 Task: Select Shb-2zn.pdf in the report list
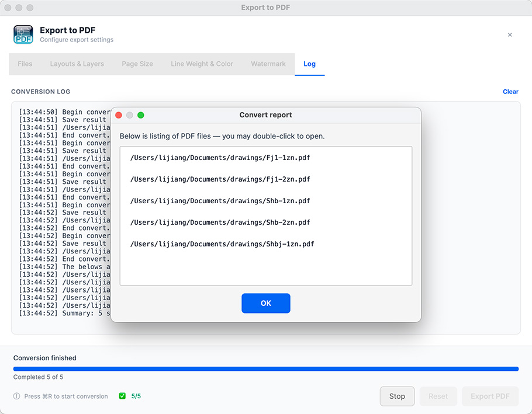(x=220, y=222)
